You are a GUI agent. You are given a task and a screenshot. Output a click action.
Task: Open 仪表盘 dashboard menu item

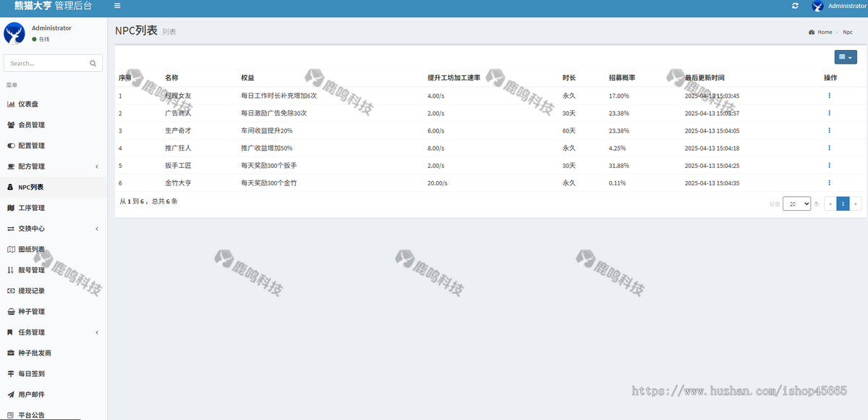(x=54, y=104)
